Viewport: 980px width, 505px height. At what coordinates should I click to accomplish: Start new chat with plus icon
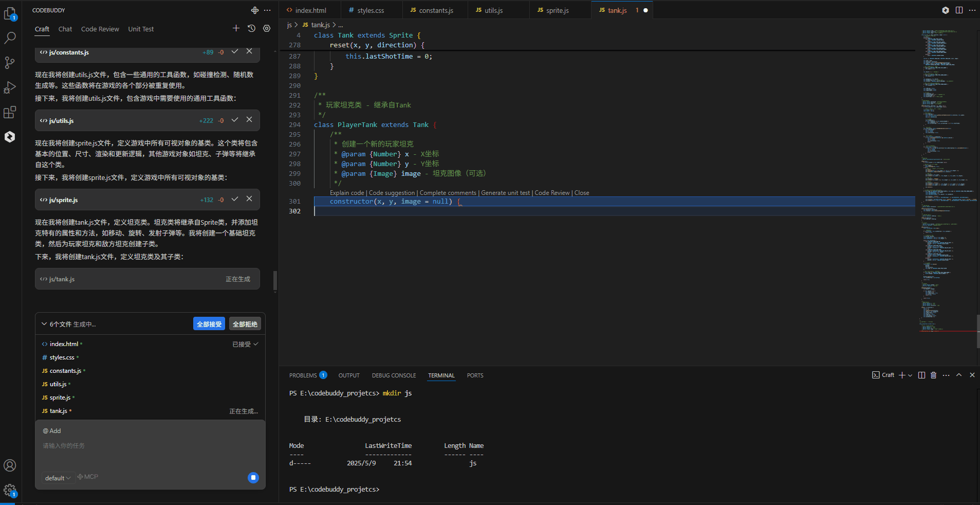(x=236, y=29)
